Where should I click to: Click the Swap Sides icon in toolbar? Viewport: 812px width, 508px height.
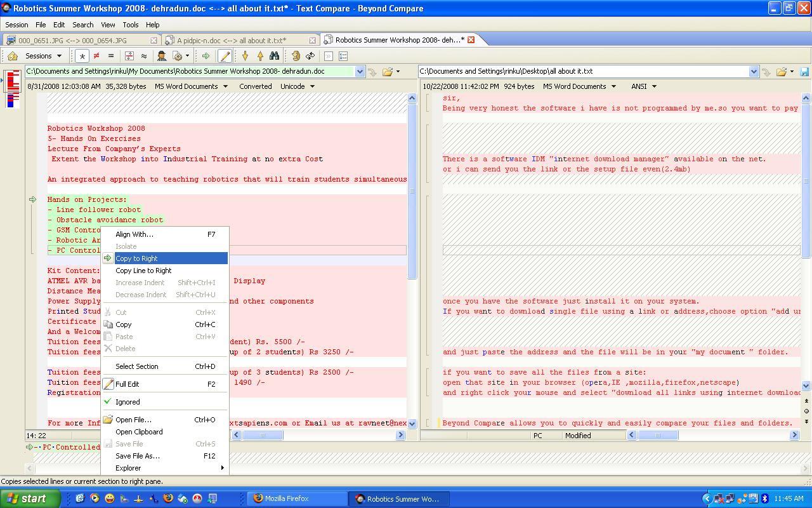click(x=310, y=56)
